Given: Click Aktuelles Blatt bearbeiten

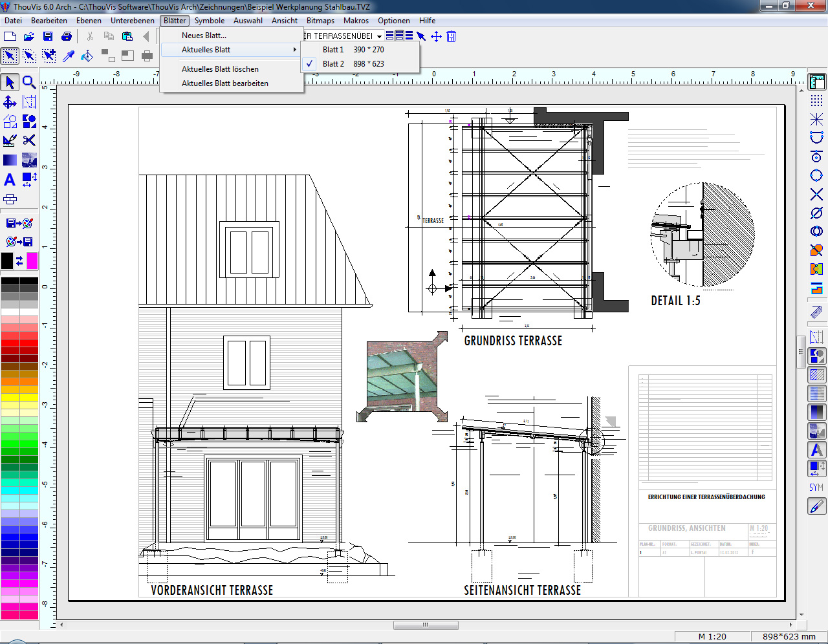Looking at the screenshot, I should [224, 83].
